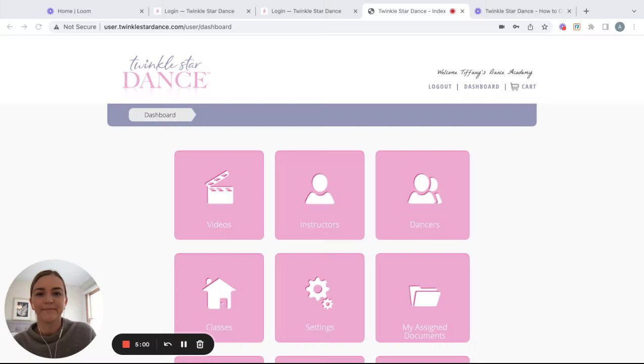The height and width of the screenshot is (364, 644).
Task: Bookmark this page with the star
Action: click(x=544, y=27)
